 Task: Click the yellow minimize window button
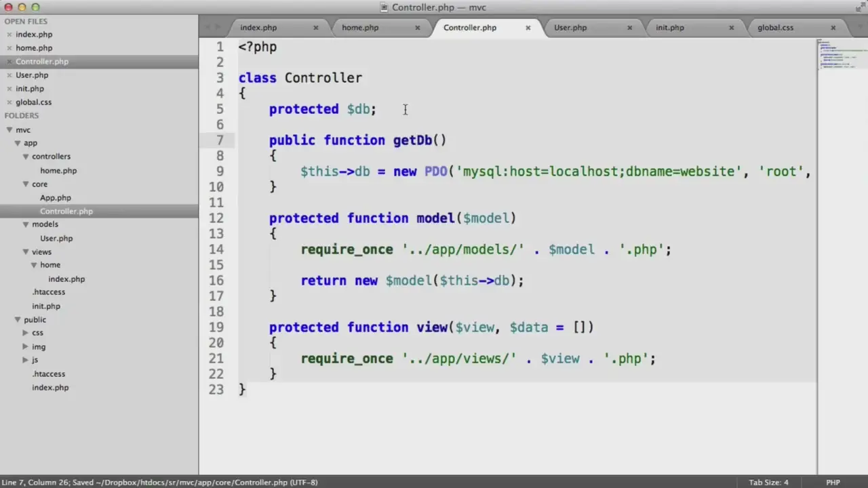[22, 7]
